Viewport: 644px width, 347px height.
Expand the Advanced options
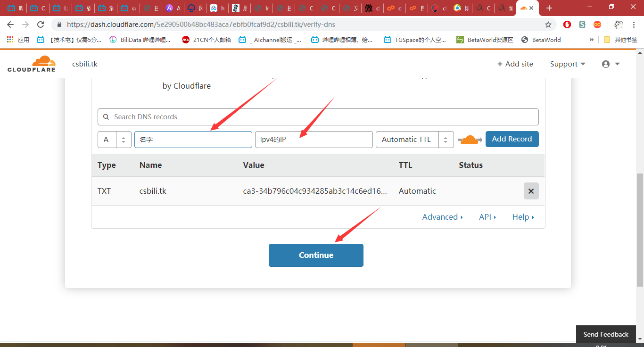442,217
